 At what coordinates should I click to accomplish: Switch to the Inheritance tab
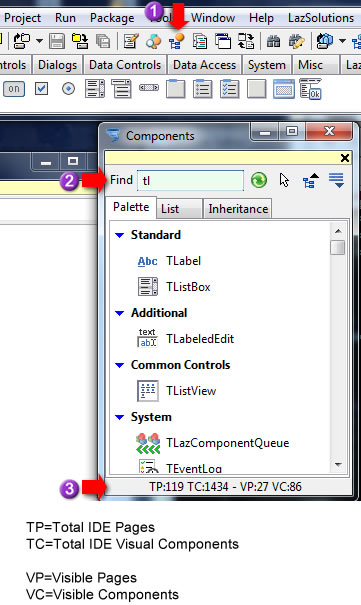[238, 209]
